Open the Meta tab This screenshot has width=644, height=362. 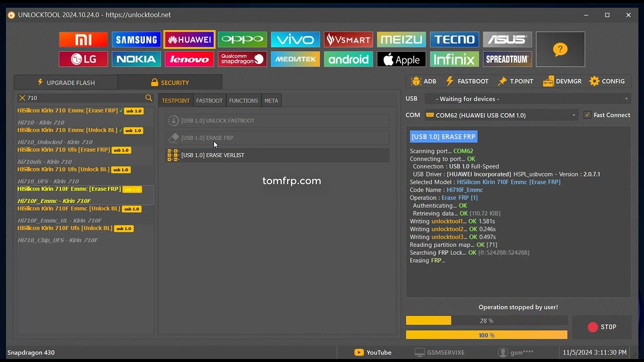coord(271,101)
